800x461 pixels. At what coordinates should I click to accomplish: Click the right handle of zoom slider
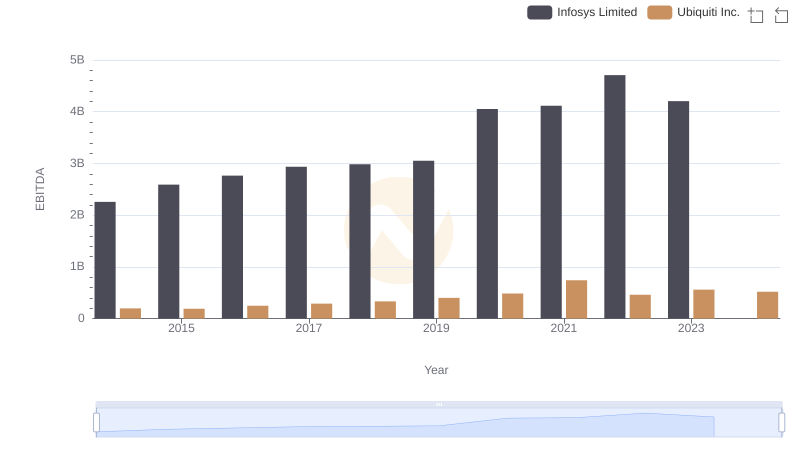pyautogui.click(x=781, y=422)
